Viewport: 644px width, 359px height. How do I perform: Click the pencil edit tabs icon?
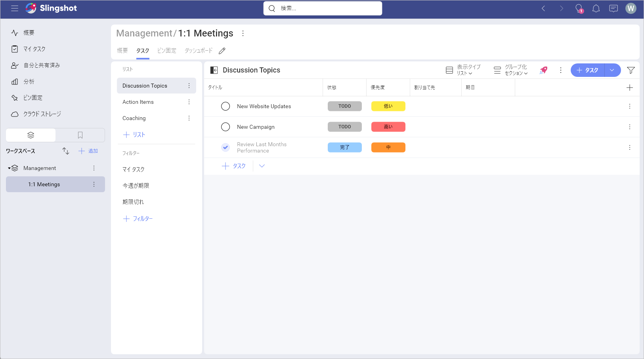(x=222, y=51)
